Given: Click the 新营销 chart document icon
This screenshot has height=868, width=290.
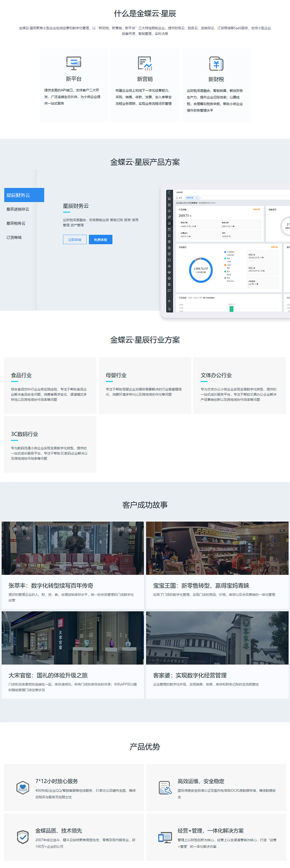Looking at the screenshot, I should (x=145, y=63).
